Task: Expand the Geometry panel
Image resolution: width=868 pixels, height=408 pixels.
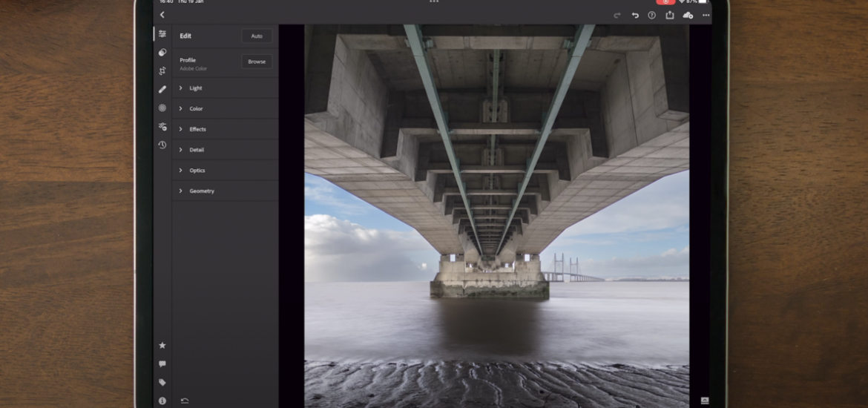Action: [x=226, y=191]
